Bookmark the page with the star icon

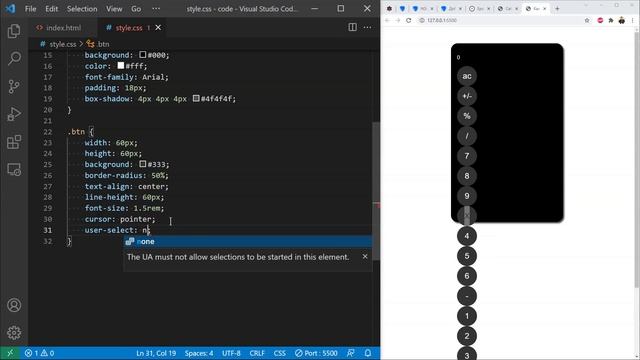click(587, 20)
